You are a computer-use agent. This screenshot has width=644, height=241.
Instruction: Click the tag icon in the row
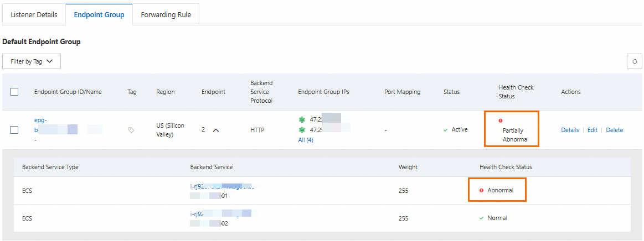point(131,130)
